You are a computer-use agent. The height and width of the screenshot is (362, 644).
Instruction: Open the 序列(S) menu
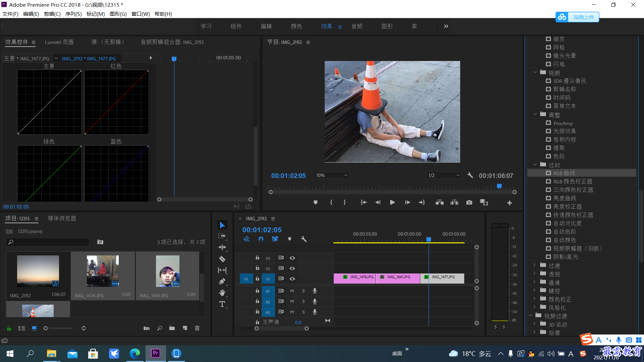(x=73, y=14)
